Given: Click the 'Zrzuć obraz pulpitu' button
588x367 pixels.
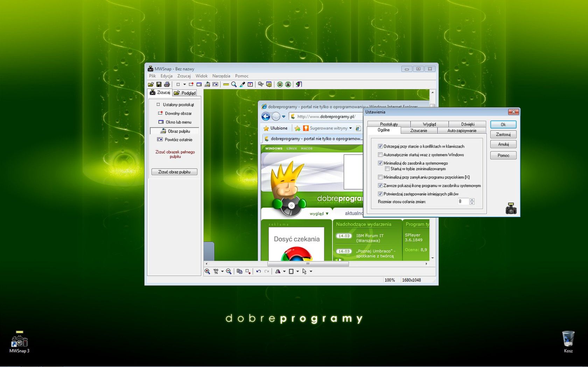Looking at the screenshot, I should [174, 172].
